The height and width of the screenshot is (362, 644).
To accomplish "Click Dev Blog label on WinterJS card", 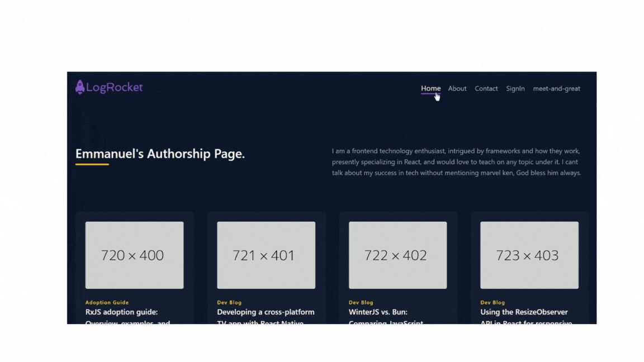I will (x=361, y=302).
